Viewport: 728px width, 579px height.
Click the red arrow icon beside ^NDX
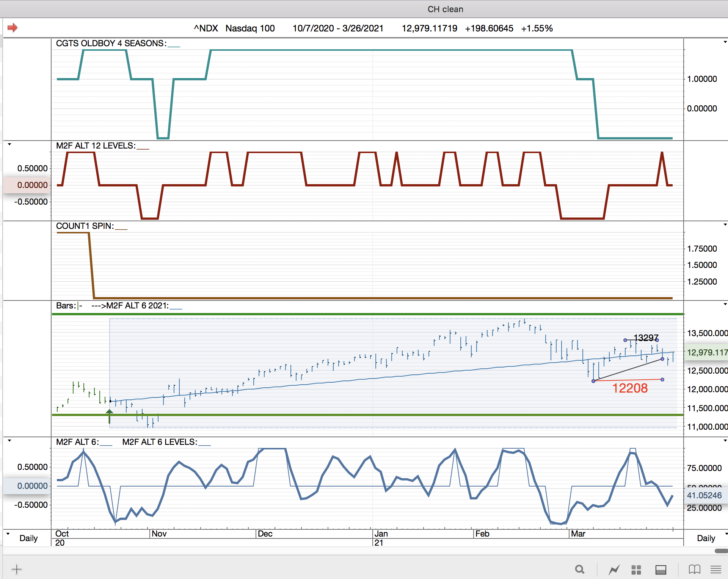point(13,28)
